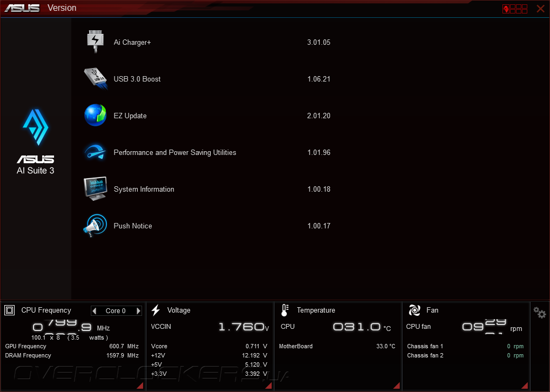
Task: Click the +3.3V voltage row
Action: pos(209,374)
